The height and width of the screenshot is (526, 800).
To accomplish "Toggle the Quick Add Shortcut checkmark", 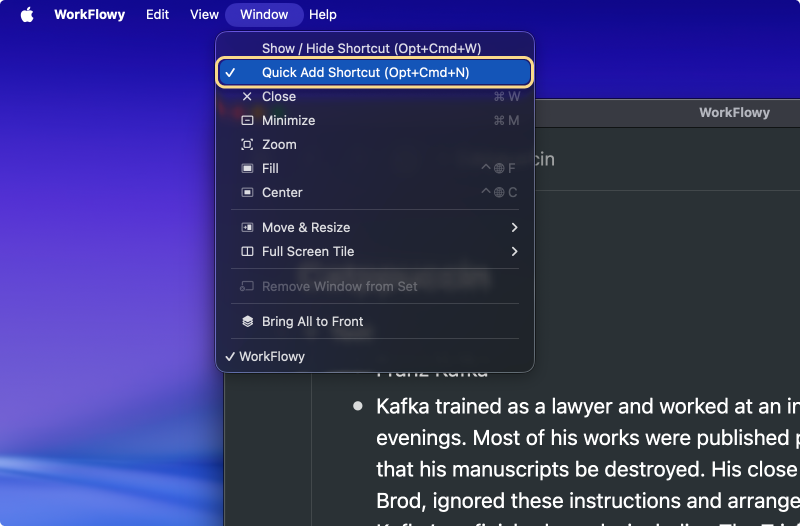I will (230, 72).
